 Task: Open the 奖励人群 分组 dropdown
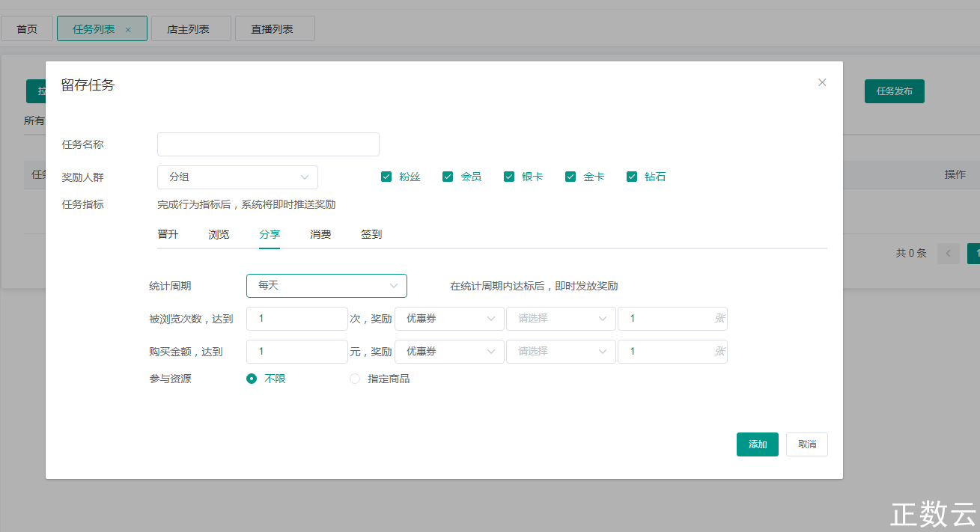[237, 177]
